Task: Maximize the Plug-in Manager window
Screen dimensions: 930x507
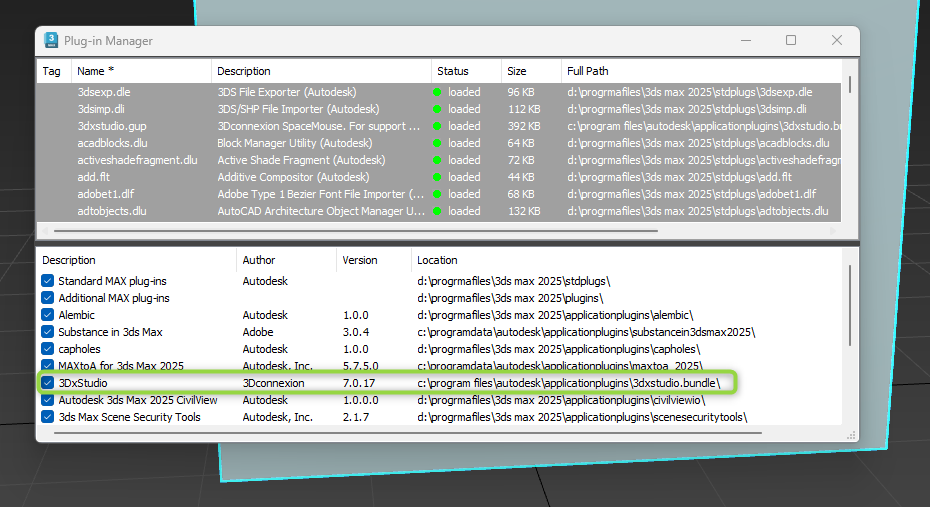Action: pyautogui.click(x=791, y=40)
